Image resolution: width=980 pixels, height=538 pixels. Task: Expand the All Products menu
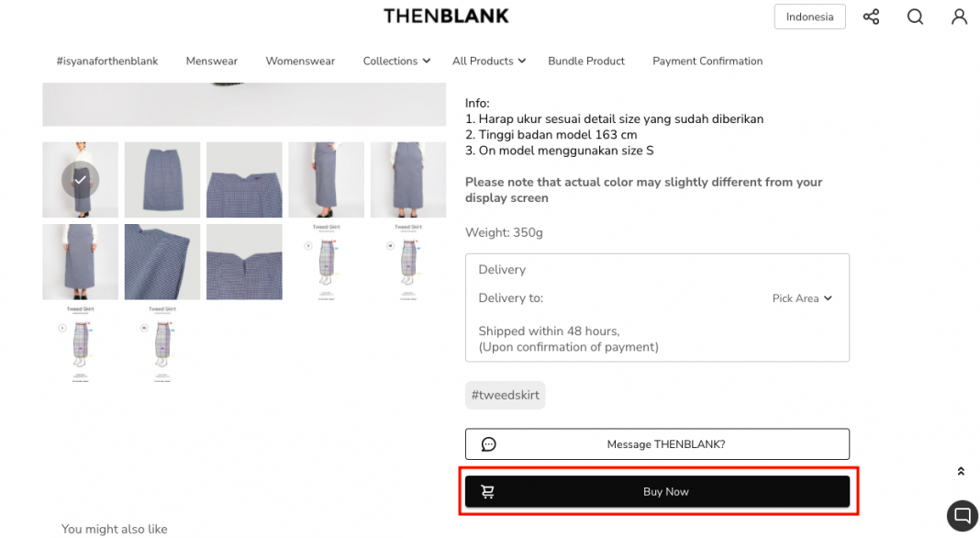(x=489, y=62)
